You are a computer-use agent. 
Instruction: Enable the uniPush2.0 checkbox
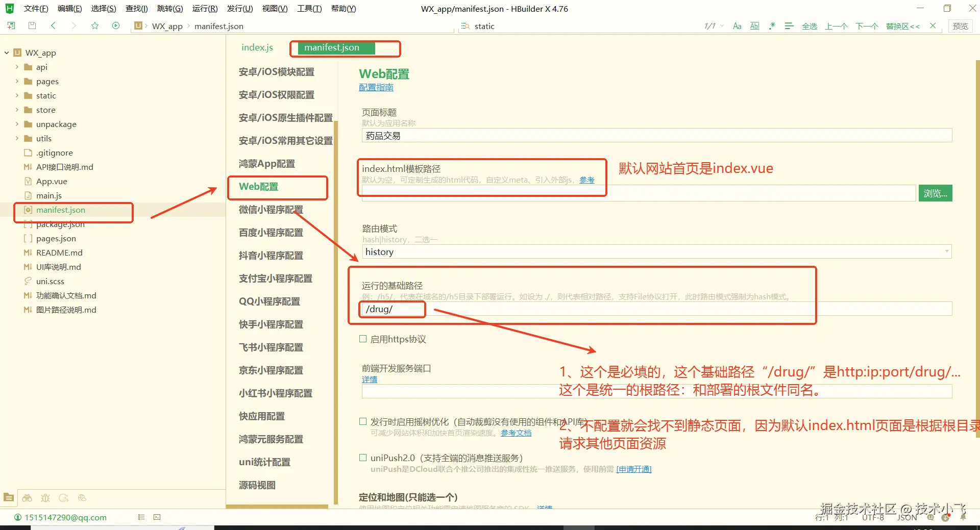[363, 458]
